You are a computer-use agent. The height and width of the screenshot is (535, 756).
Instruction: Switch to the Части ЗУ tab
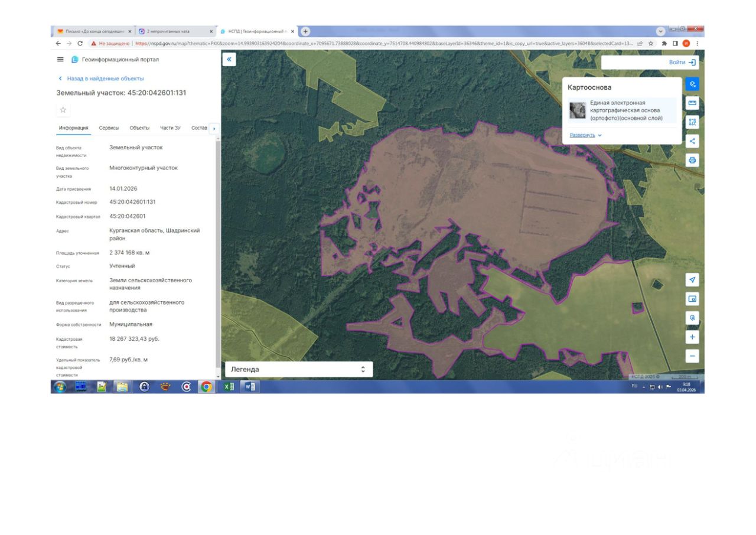[x=171, y=128]
